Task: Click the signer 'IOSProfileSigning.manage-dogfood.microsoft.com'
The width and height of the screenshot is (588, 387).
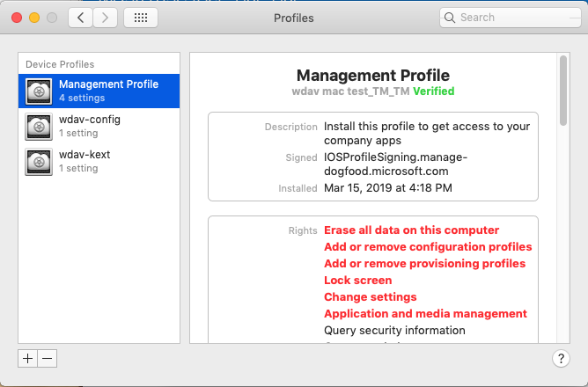Action: [x=395, y=164]
